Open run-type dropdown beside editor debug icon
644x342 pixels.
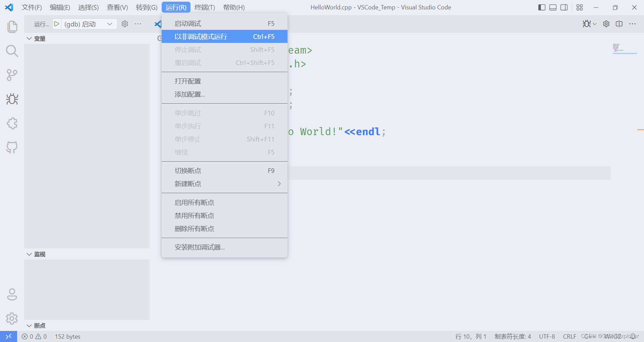pos(595,24)
